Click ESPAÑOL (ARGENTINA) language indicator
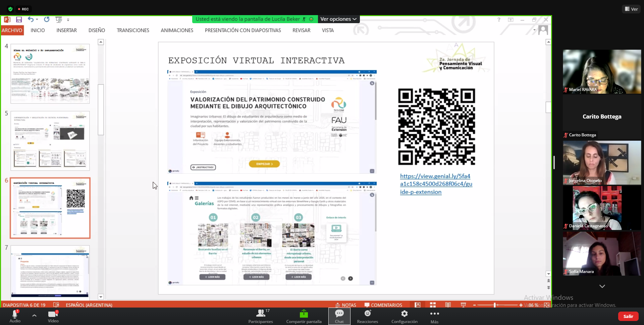The image size is (644, 325). pyautogui.click(x=89, y=305)
